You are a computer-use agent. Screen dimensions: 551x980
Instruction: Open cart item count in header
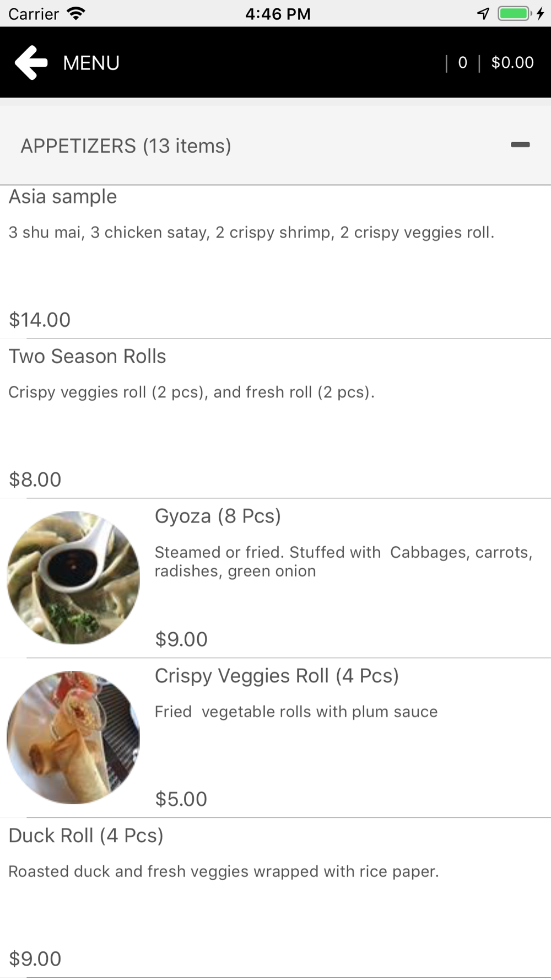point(463,63)
